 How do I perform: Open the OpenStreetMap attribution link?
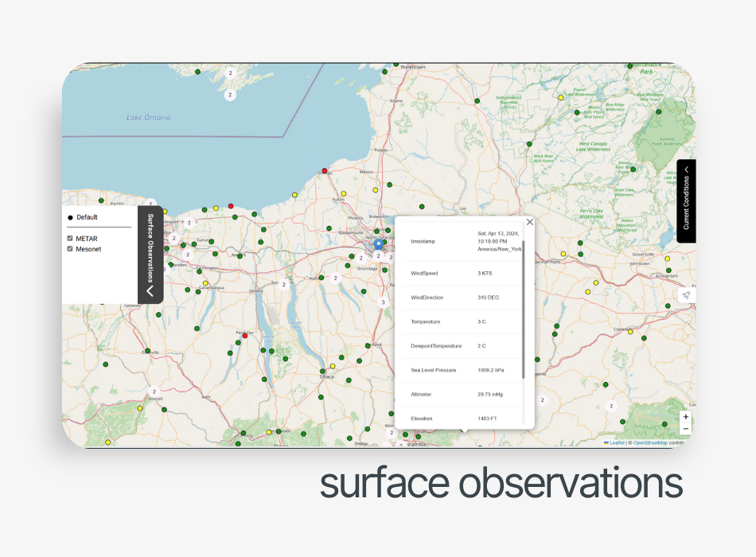650,442
